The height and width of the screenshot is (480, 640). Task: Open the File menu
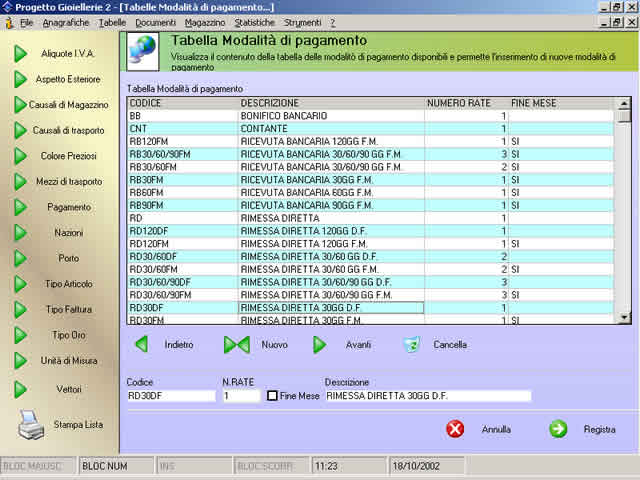pyautogui.click(x=27, y=23)
